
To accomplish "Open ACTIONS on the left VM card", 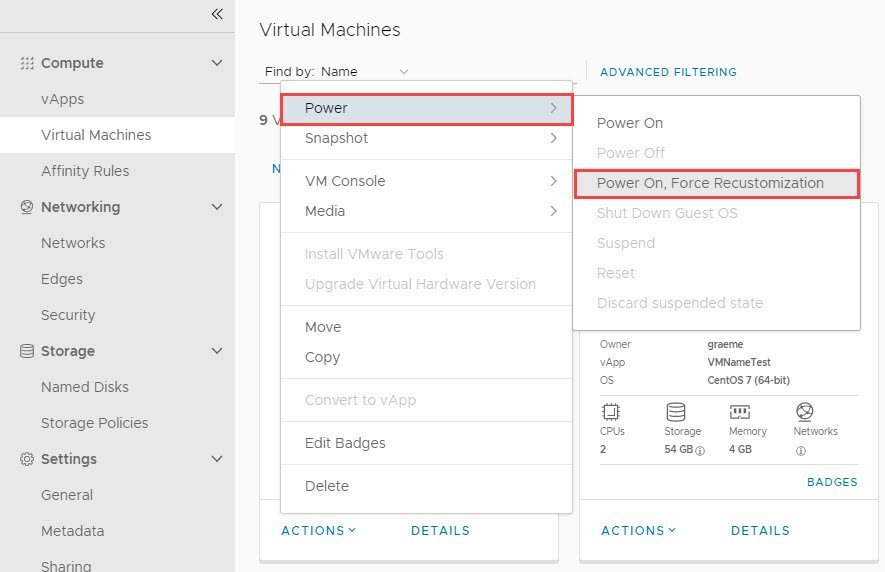I will pos(318,531).
